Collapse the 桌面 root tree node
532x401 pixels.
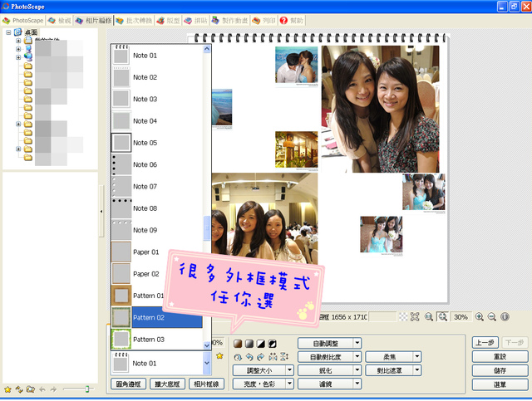[8, 32]
